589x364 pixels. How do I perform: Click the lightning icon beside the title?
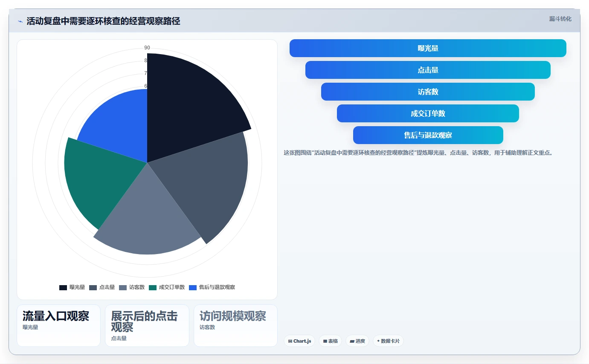[x=20, y=21]
